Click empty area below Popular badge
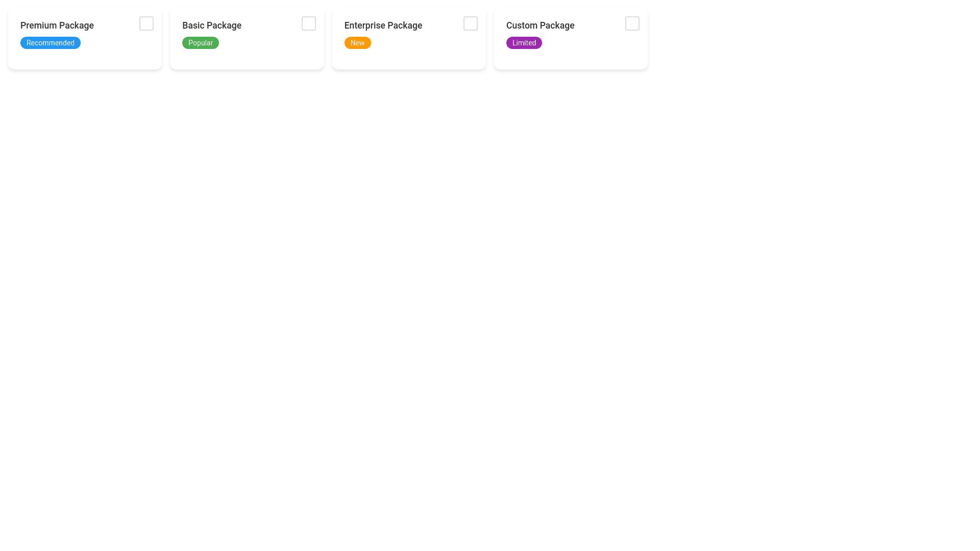This screenshot has height=551, width=980. point(200,59)
